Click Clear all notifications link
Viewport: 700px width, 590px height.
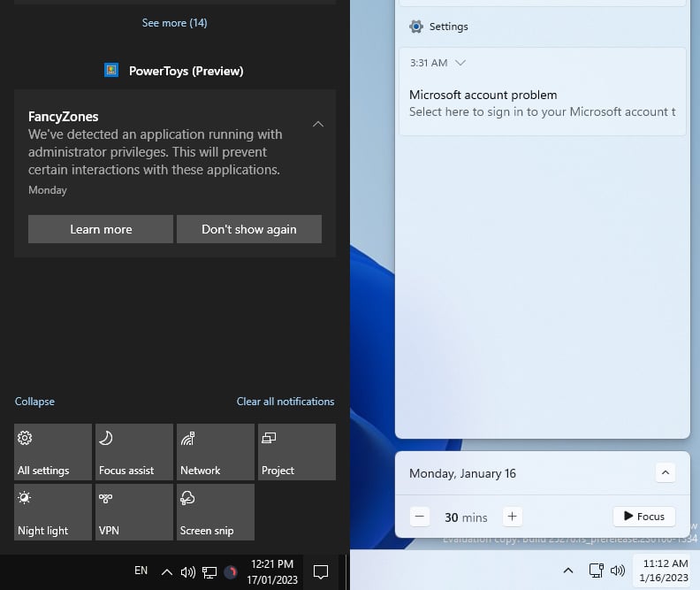[x=285, y=401]
